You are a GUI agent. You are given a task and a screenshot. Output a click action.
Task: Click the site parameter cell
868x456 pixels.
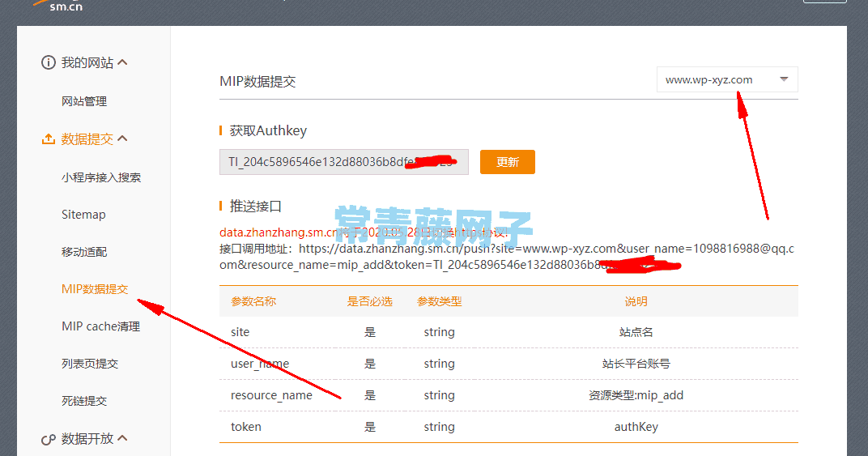coord(240,332)
